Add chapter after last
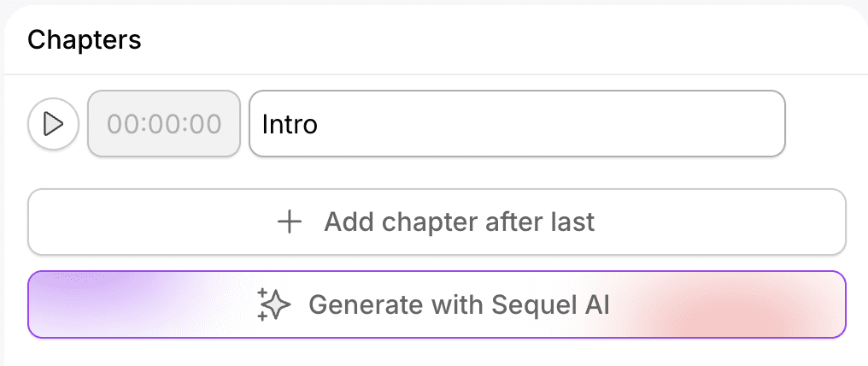 click(437, 222)
